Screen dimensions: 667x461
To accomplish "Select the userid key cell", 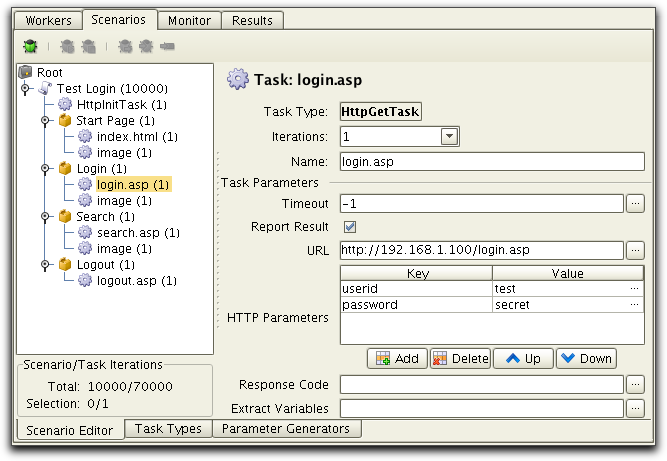I will pos(416,289).
